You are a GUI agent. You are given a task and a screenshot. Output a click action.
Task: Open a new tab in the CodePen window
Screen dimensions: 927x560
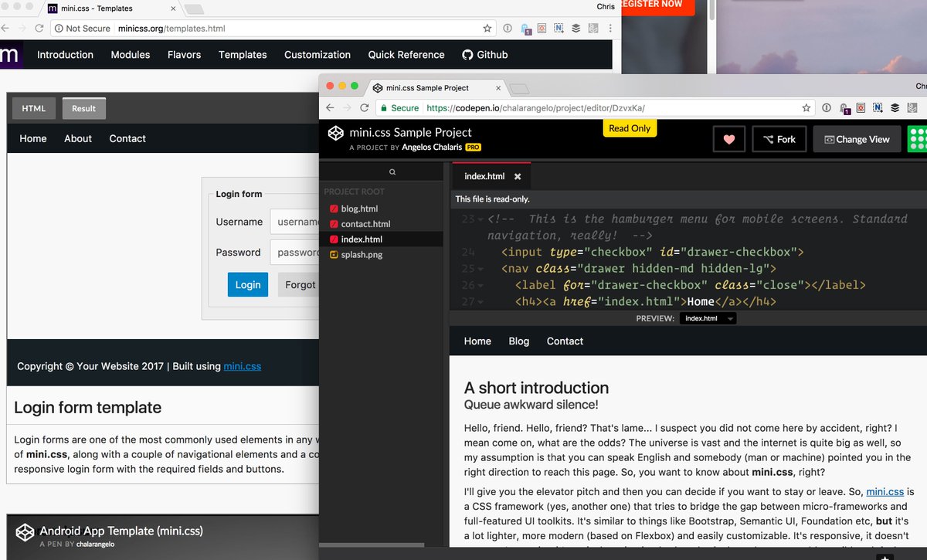coord(519,87)
